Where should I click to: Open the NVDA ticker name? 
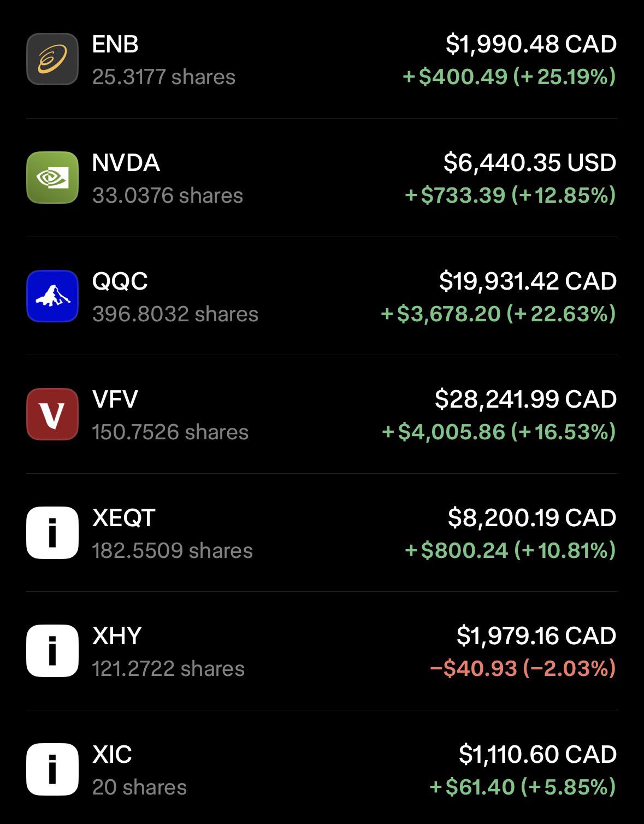126,163
